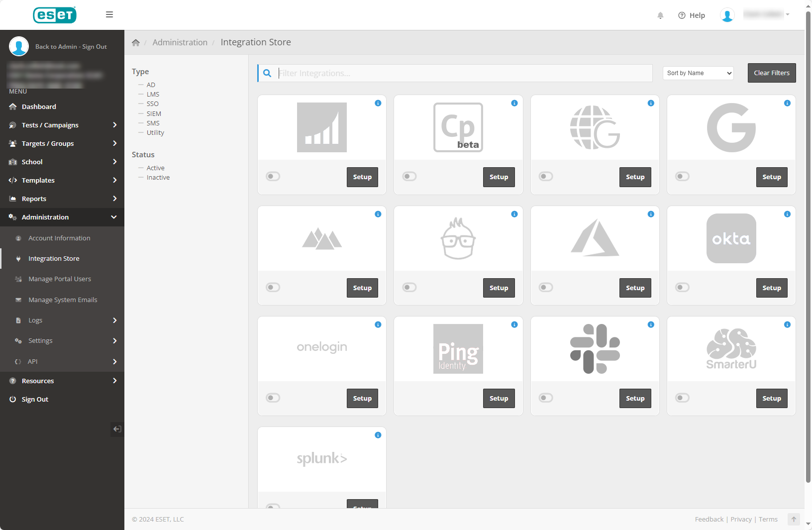Open the Sort by Name dropdown
Image resolution: width=812 pixels, height=530 pixels.
[x=698, y=73]
